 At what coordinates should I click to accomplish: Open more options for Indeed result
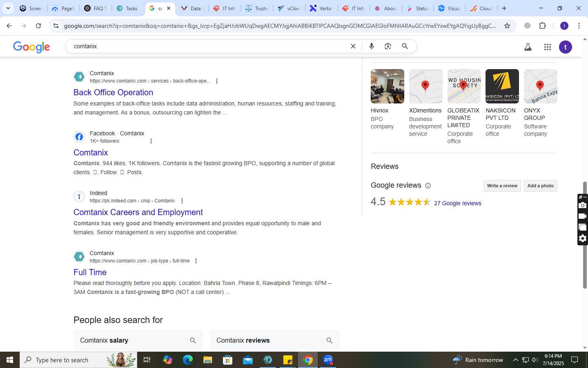point(182,201)
